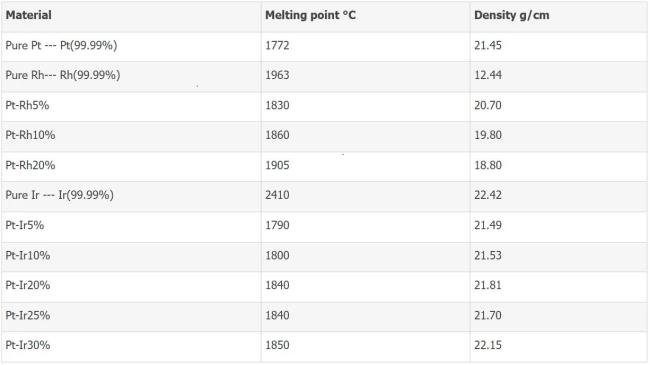The width and height of the screenshot is (650, 365).
Task: Click the Material column header
Action: coord(131,17)
